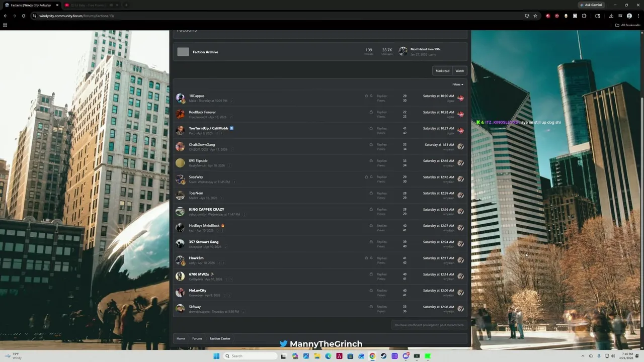Open the NoLuvCity thread
This screenshot has height=362, width=644.
(197, 290)
